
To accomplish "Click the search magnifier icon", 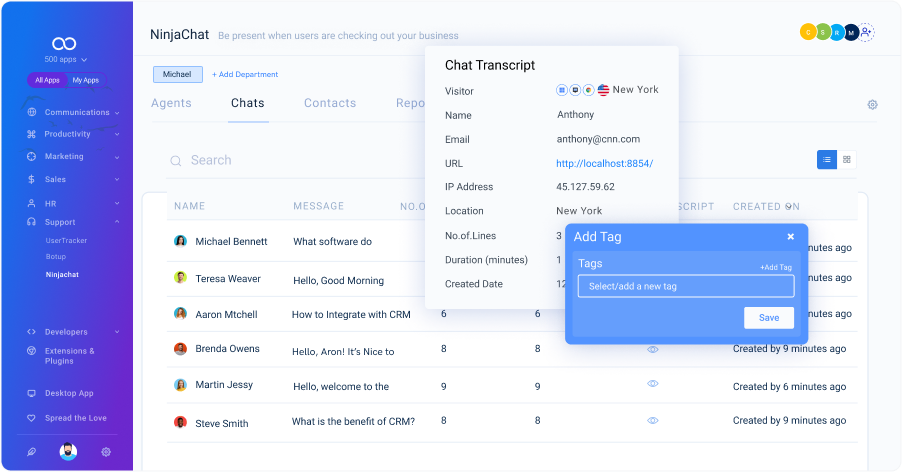I will click(175, 161).
